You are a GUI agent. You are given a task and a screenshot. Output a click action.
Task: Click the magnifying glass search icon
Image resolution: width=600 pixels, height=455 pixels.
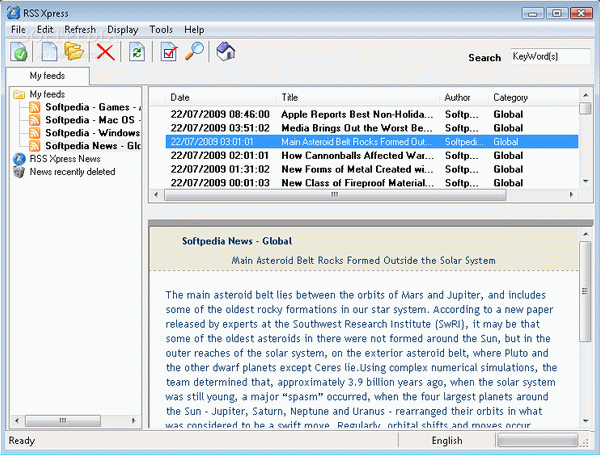click(194, 51)
